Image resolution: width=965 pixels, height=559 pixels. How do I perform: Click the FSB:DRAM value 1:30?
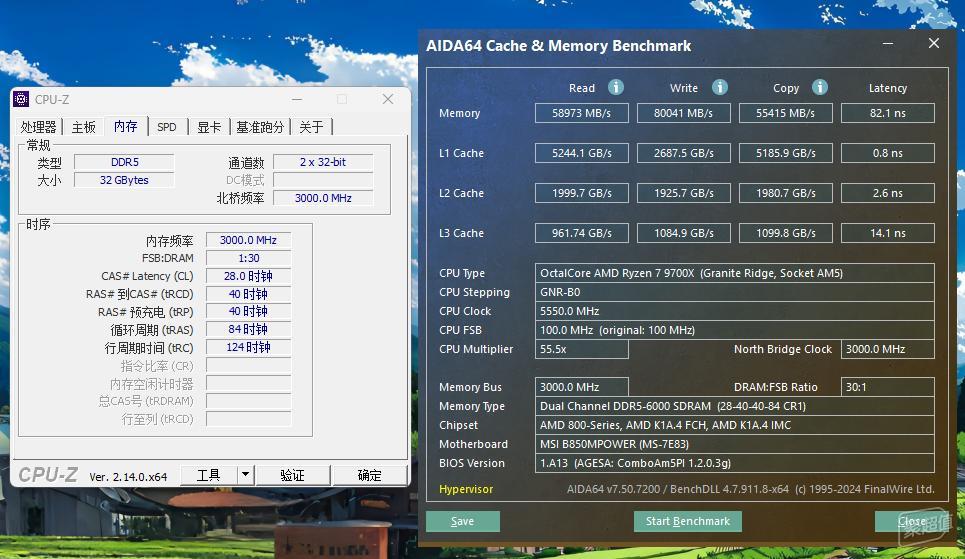(x=249, y=259)
